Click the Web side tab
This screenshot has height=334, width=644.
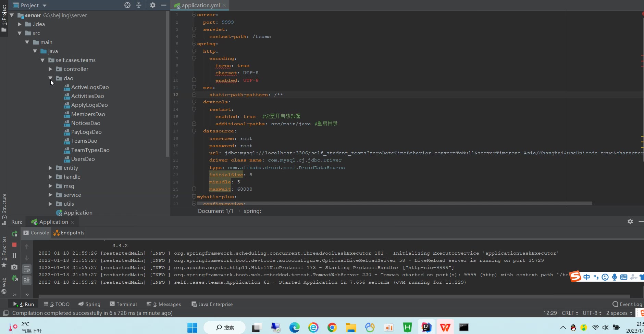pyautogui.click(x=4, y=285)
